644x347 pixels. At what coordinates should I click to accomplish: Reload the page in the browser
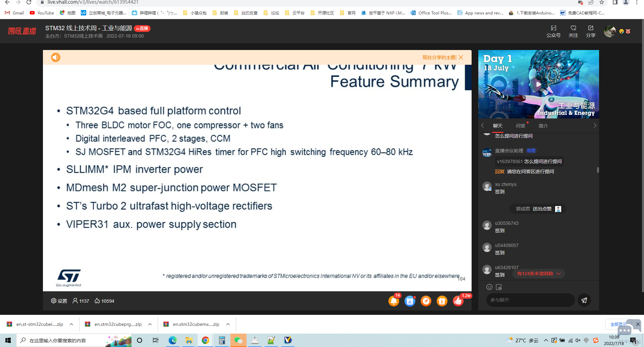point(29,2)
